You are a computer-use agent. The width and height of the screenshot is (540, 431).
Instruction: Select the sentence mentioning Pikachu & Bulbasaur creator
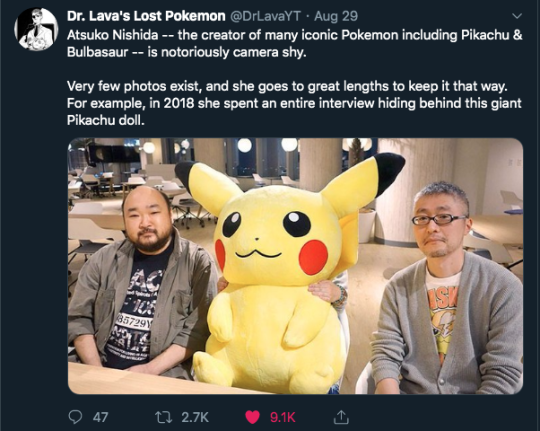click(x=294, y=43)
